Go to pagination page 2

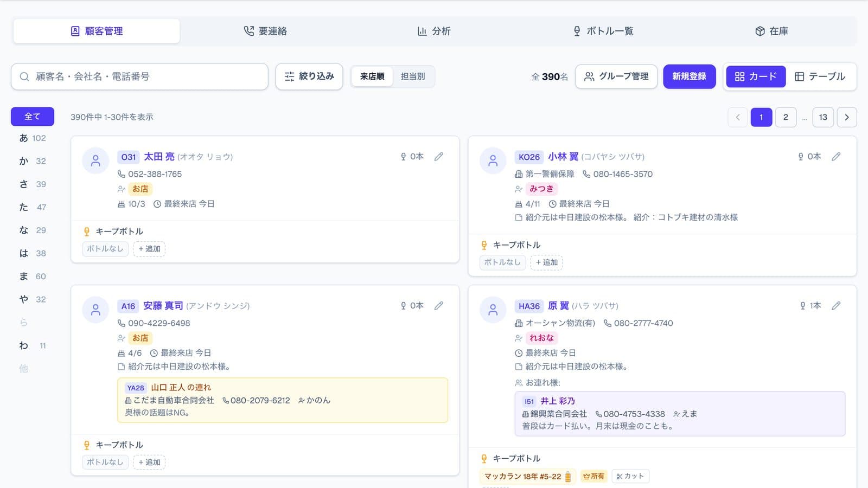click(x=786, y=117)
